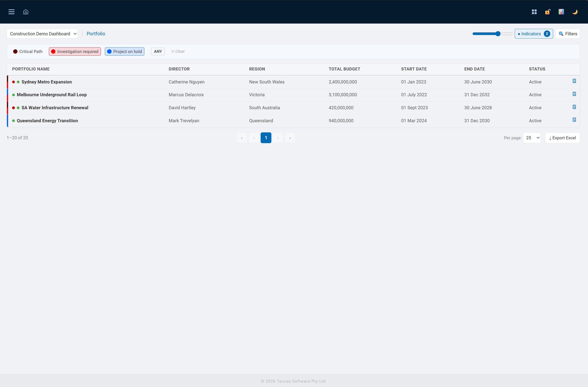Open Melbourne Underground Rail Loop portfolio row
Viewport: 588px width, 387px height.
pos(293,95)
